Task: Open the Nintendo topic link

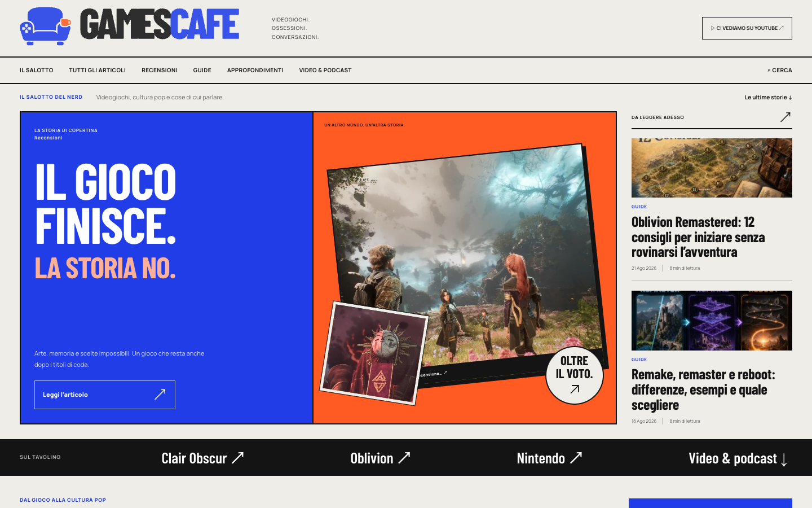Action: click(550, 458)
